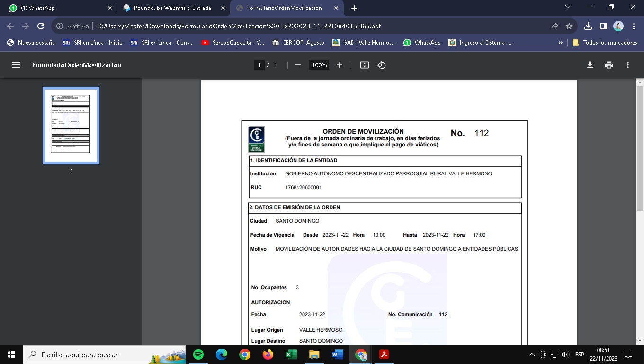Toggle the PDF sidebar hamburger menu
Viewport: 644px width, 364px height.
tap(16, 65)
